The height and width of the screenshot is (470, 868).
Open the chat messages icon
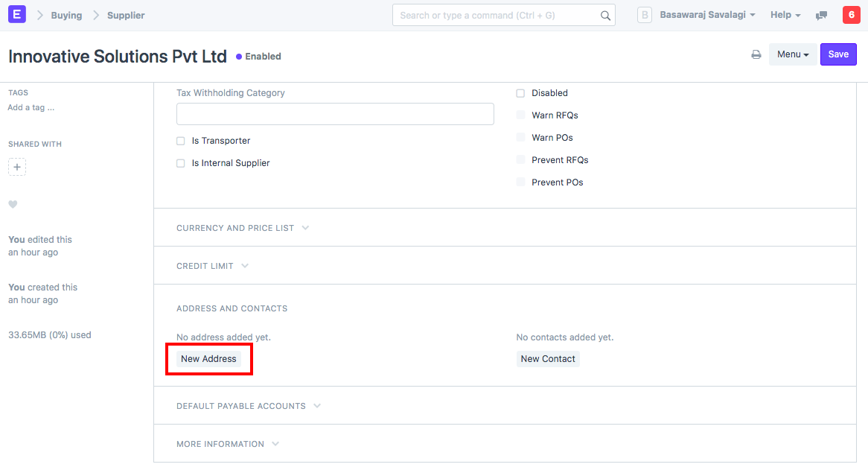point(821,15)
